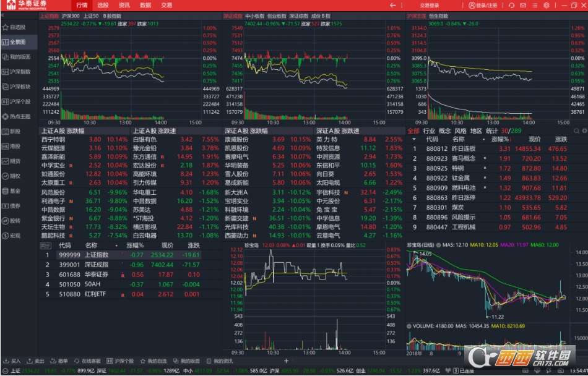
Task: Open 港股 section in sidebar
Action: [x=12, y=146]
